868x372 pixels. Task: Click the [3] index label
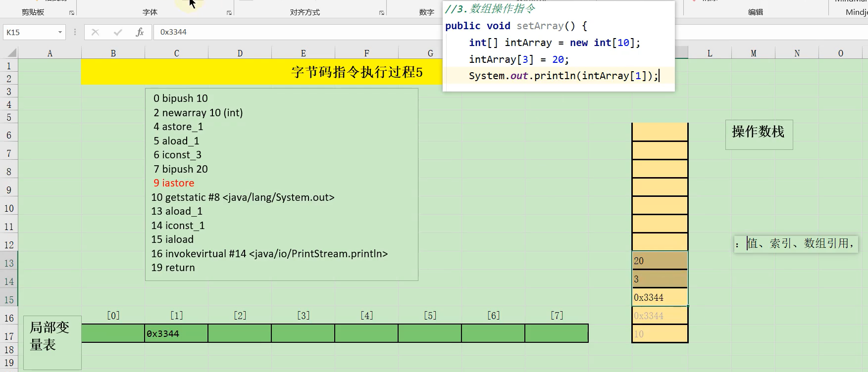[x=304, y=316]
